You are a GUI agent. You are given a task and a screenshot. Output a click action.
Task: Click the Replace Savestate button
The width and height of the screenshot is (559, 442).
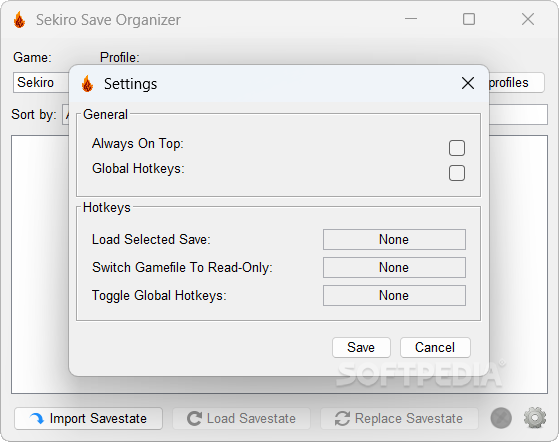[x=399, y=418]
